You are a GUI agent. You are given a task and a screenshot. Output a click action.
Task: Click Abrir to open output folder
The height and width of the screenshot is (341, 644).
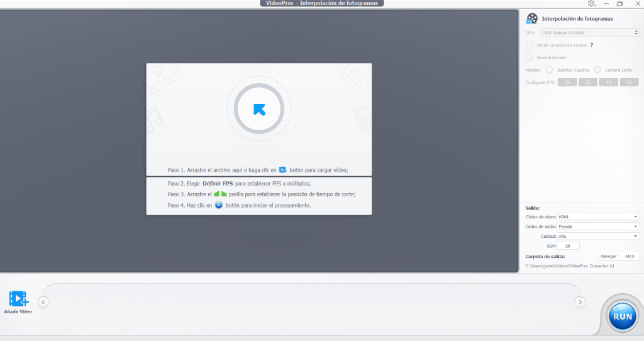click(630, 256)
